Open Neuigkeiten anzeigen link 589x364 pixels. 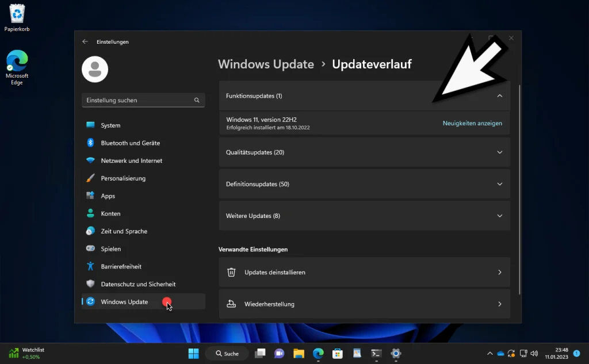pos(472,123)
